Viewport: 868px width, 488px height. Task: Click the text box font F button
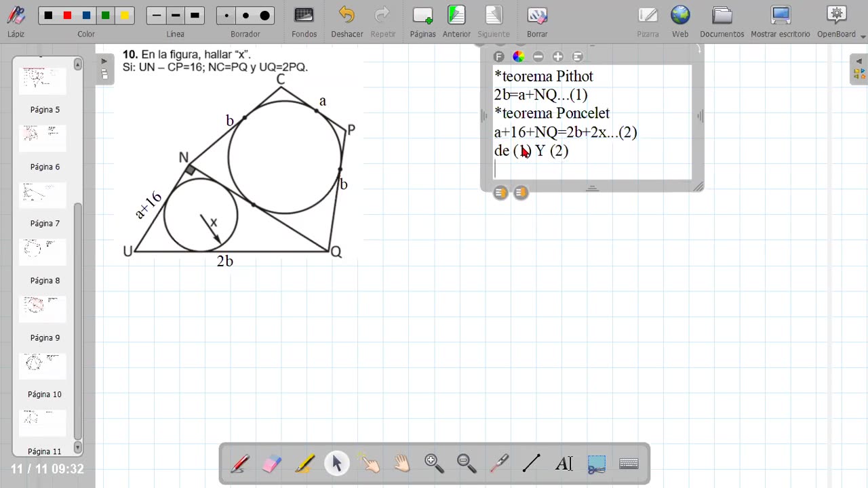click(x=499, y=57)
